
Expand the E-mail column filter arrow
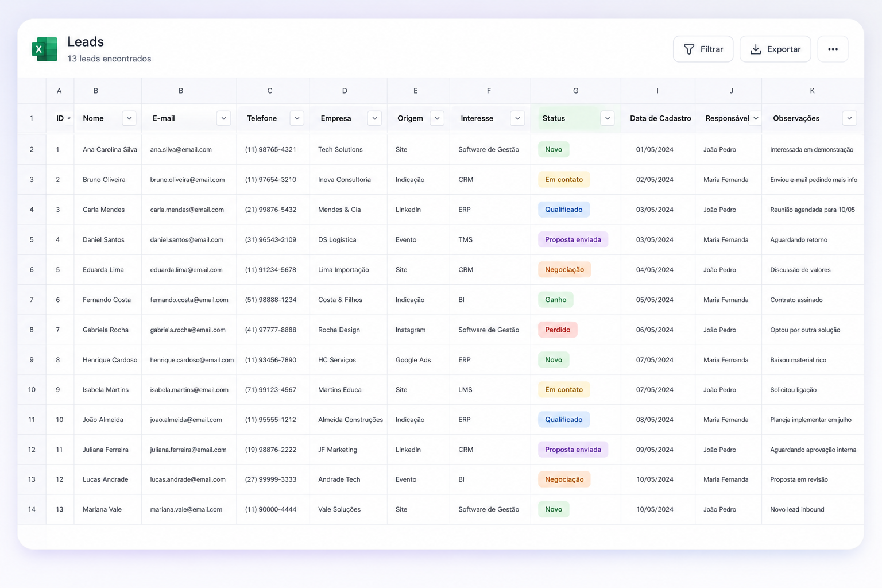coord(223,118)
